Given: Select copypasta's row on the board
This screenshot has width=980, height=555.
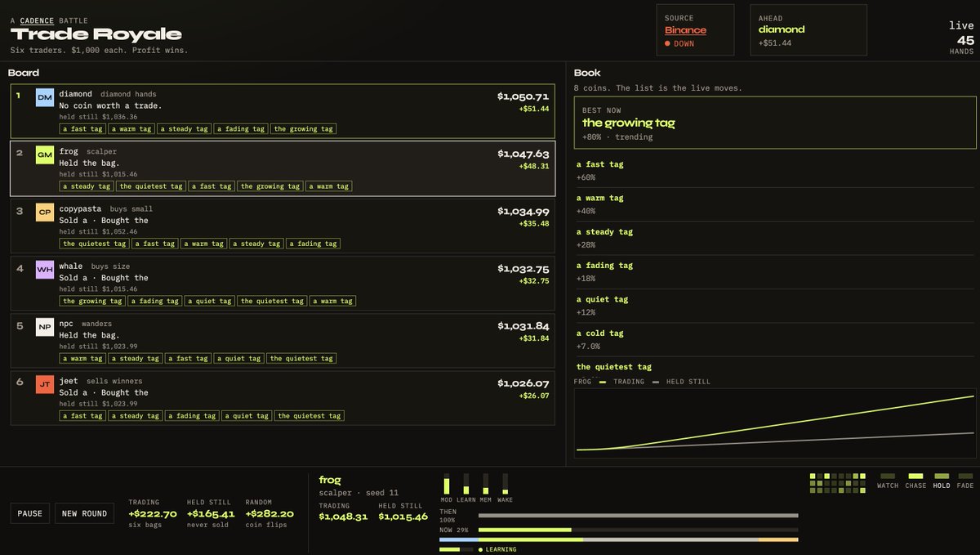Looking at the screenshot, I should click(283, 226).
